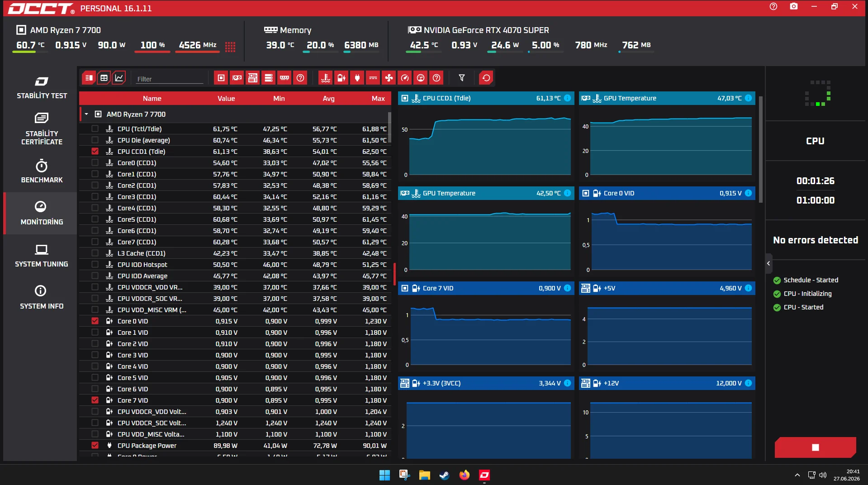
Task: Open File Explorer from taskbar
Action: click(x=424, y=475)
